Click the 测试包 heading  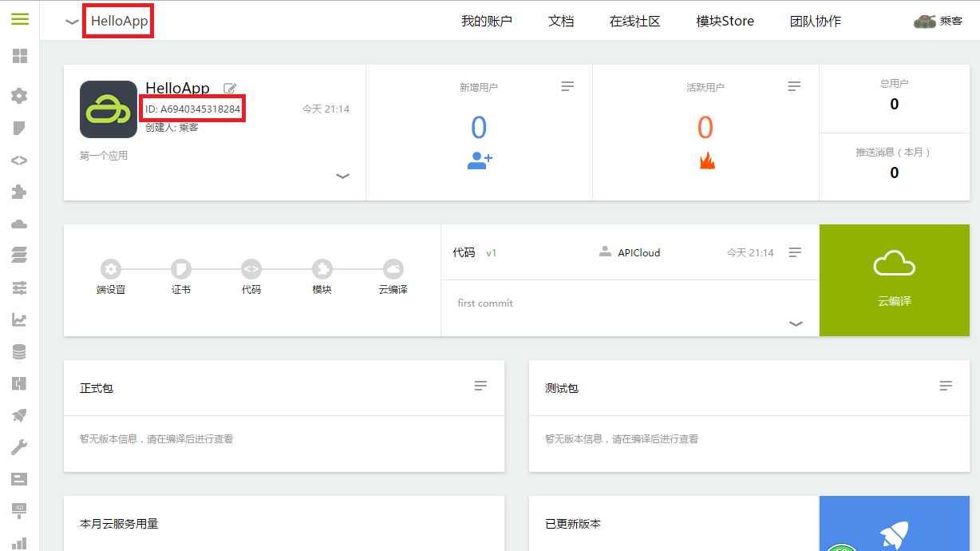coord(562,388)
